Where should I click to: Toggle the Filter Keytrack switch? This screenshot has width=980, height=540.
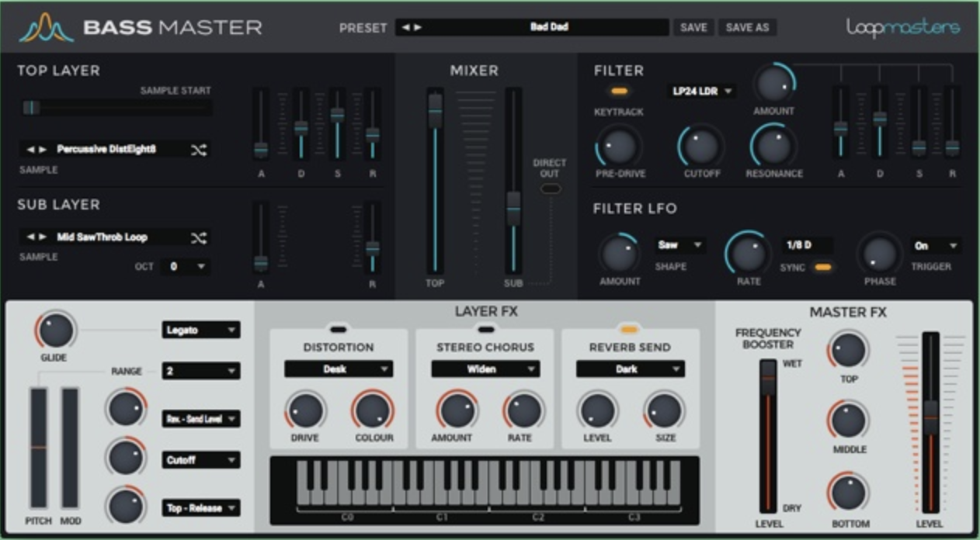coord(620,91)
